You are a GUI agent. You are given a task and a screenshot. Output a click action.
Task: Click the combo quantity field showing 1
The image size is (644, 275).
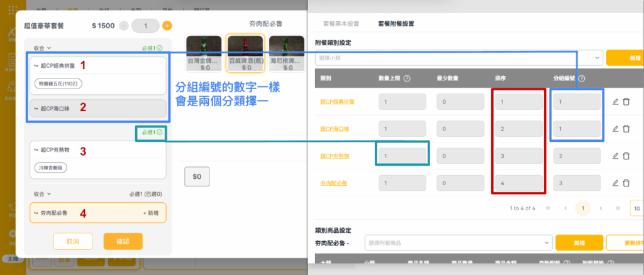145,26
